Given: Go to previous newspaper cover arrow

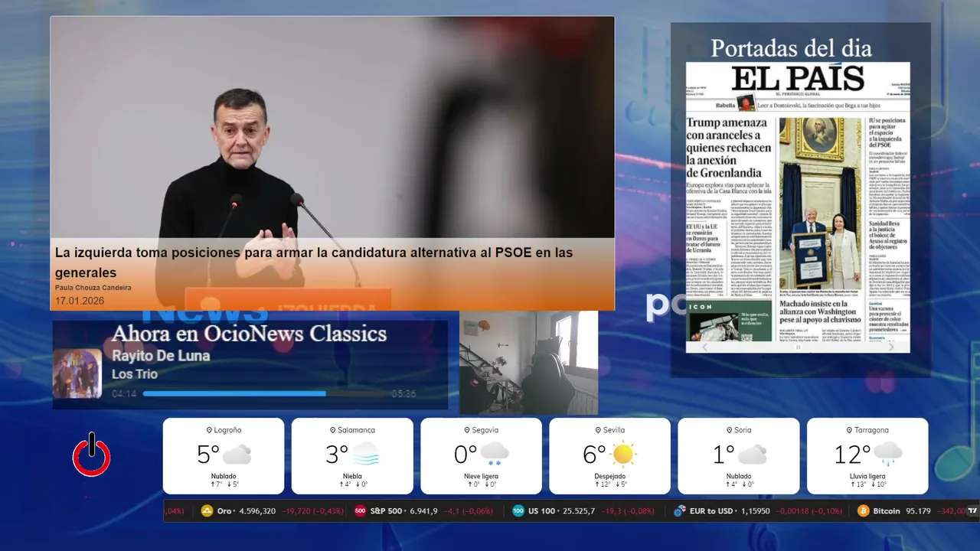Looking at the screenshot, I should coord(705,347).
